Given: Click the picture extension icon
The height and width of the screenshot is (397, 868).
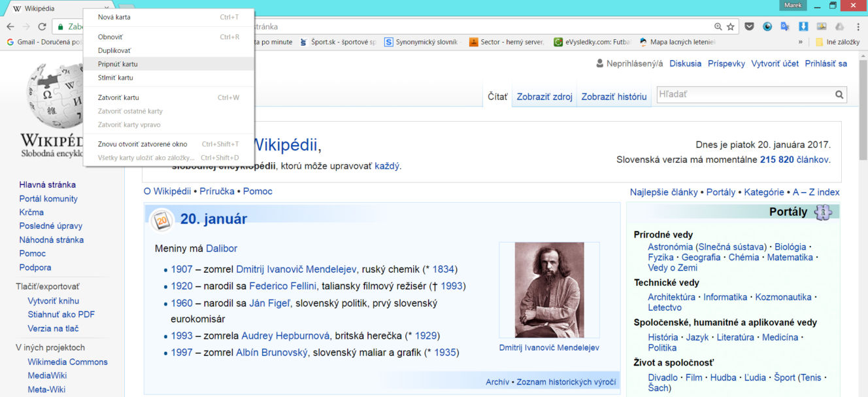Looking at the screenshot, I should tap(822, 27).
